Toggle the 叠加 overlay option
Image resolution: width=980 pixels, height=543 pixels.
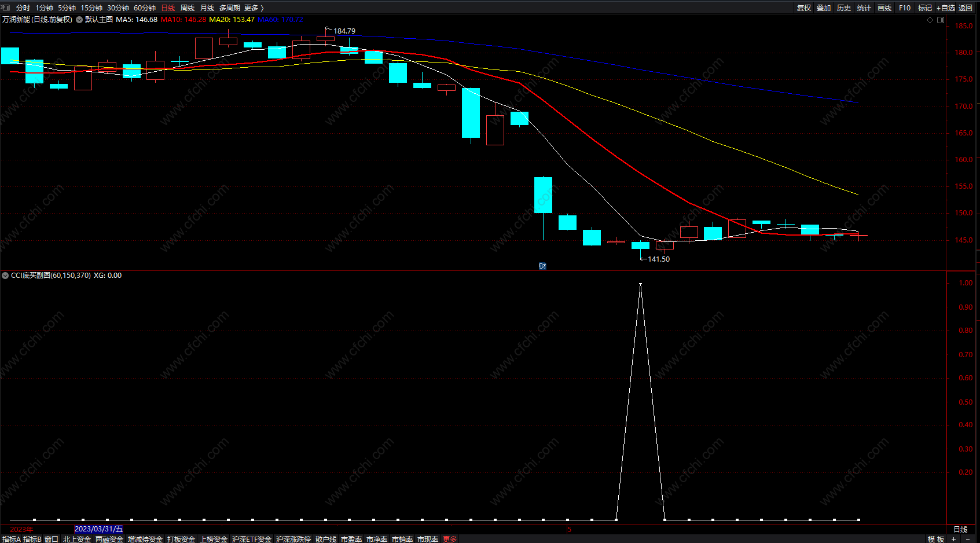[824, 8]
